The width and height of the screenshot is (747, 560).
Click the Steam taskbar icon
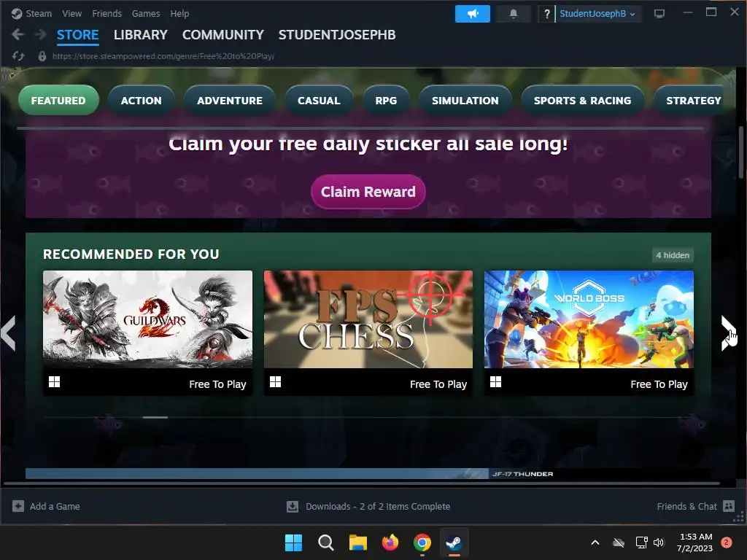tap(454, 542)
